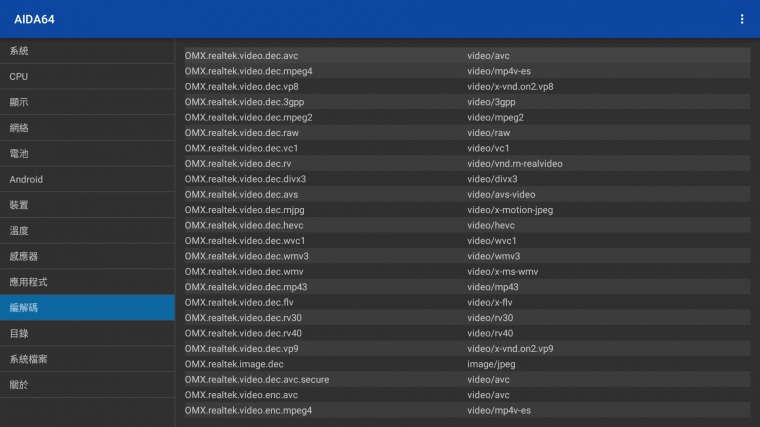Image resolution: width=760 pixels, height=427 pixels.
Task: Select the OMX.realtek.video.dec.mp43 row
Action: [x=467, y=287]
